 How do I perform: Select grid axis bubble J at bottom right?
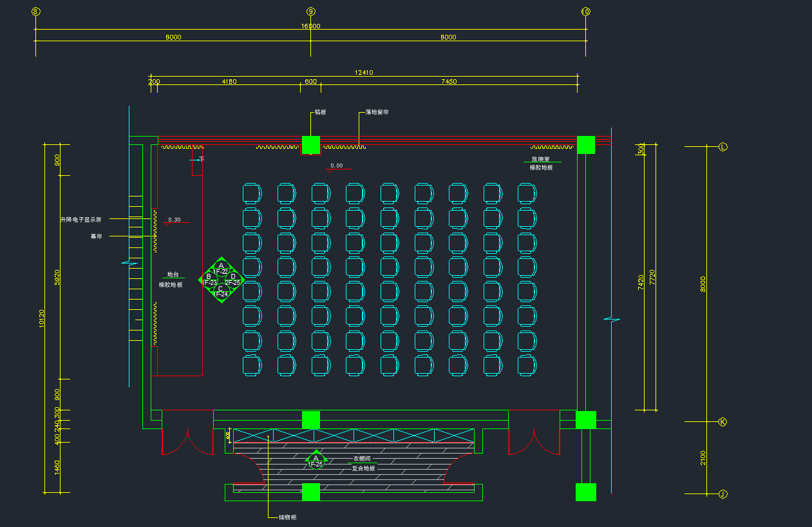coord(722,494)
